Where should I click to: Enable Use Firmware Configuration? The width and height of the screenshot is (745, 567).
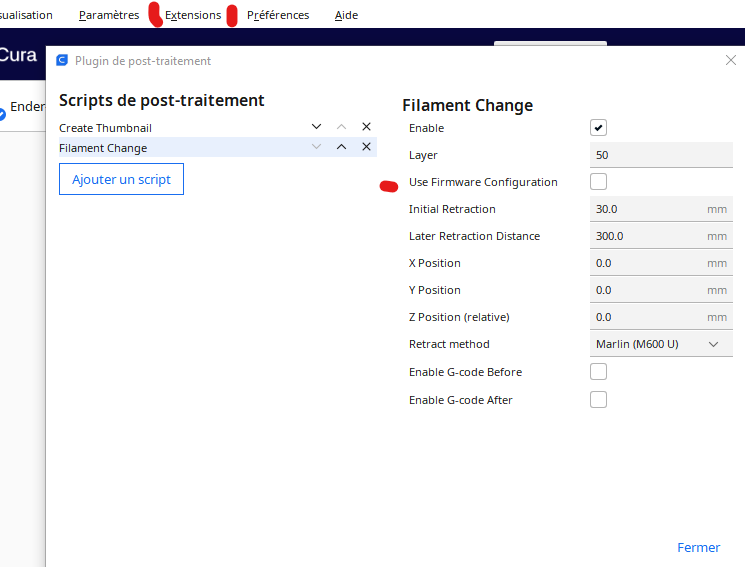(x=598, y=182)
